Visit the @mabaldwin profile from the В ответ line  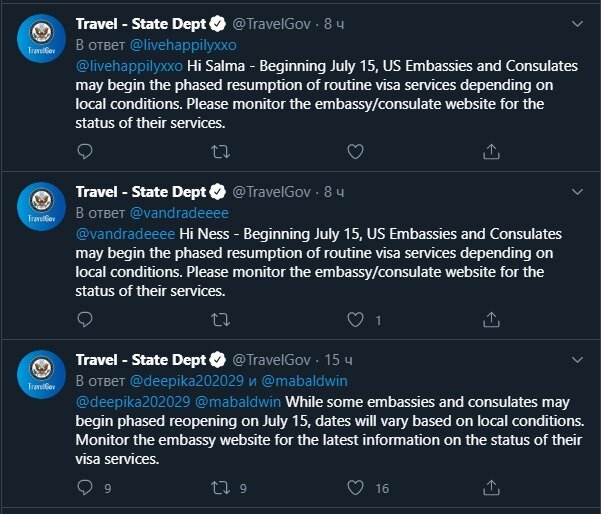304,381
